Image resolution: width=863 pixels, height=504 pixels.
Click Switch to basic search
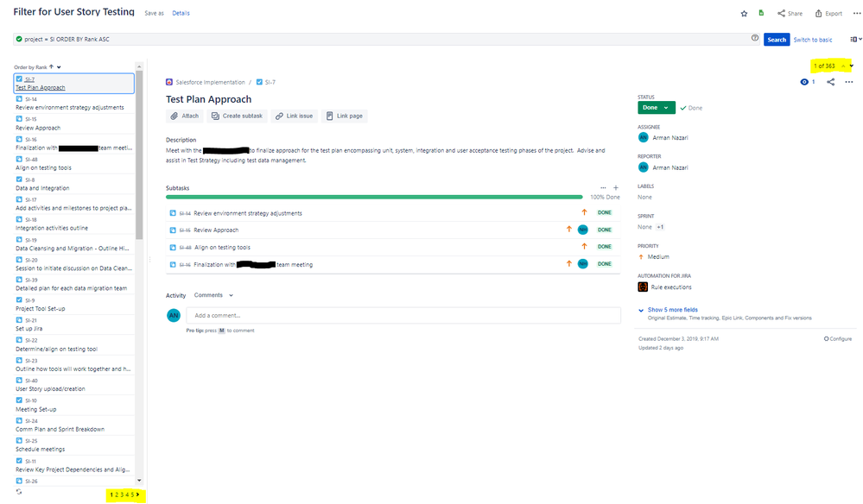812,40
